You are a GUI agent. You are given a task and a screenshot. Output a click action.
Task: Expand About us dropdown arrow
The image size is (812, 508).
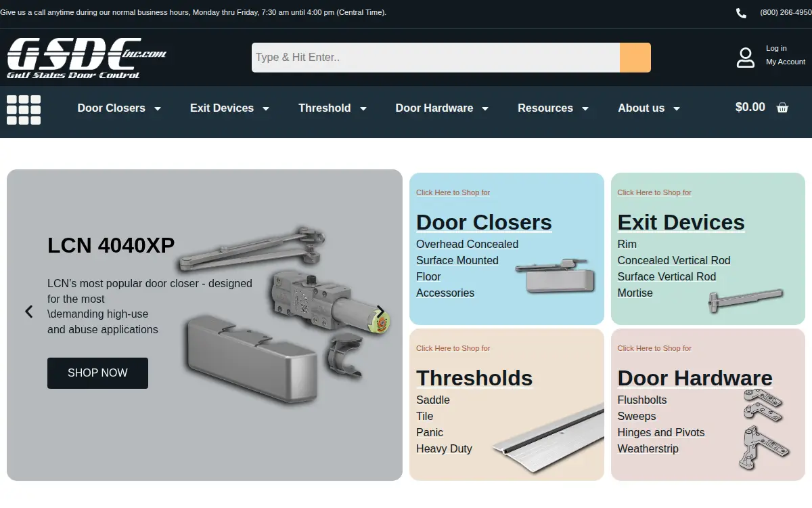(x=677, y=108)
